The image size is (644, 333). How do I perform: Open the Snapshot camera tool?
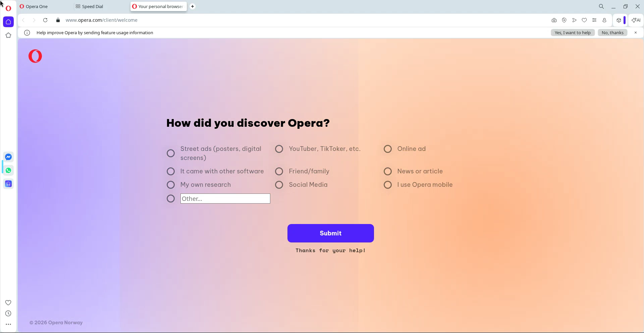(x=554, y=20)
